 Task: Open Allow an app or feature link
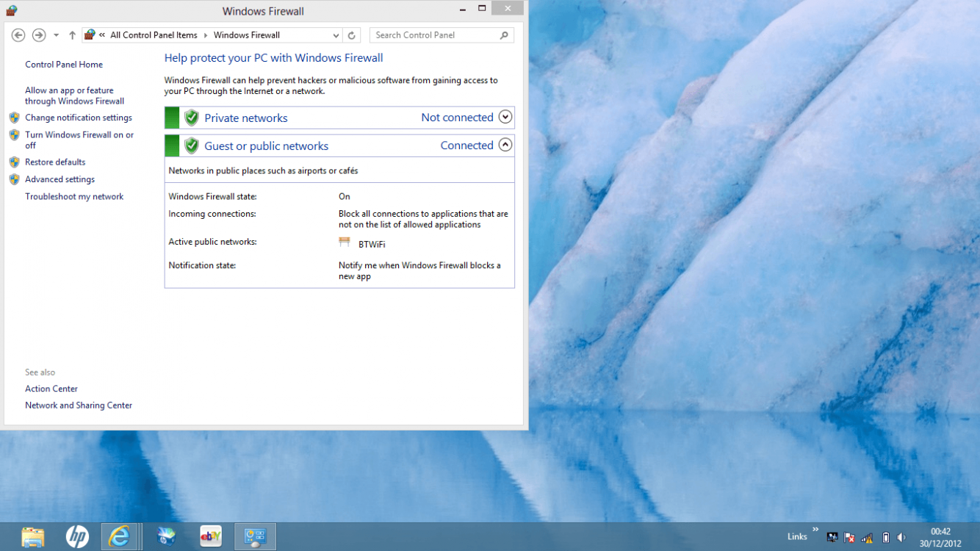click(74, 96)
